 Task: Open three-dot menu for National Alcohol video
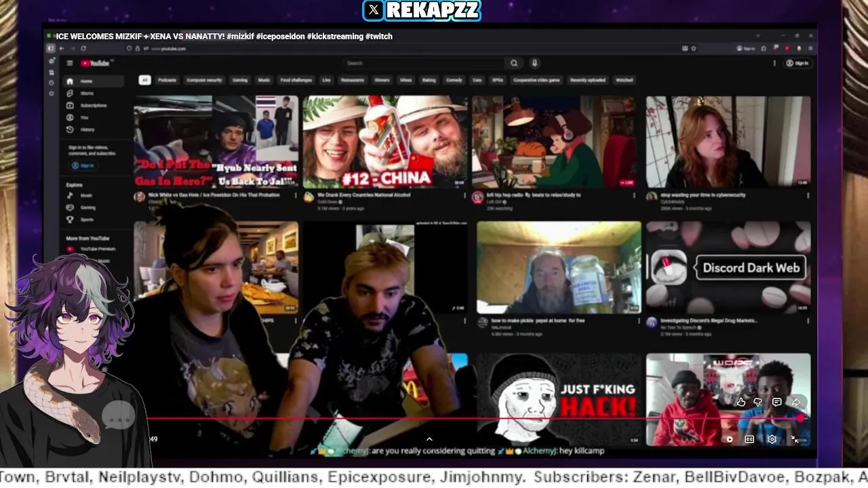(x=465, y=195)
